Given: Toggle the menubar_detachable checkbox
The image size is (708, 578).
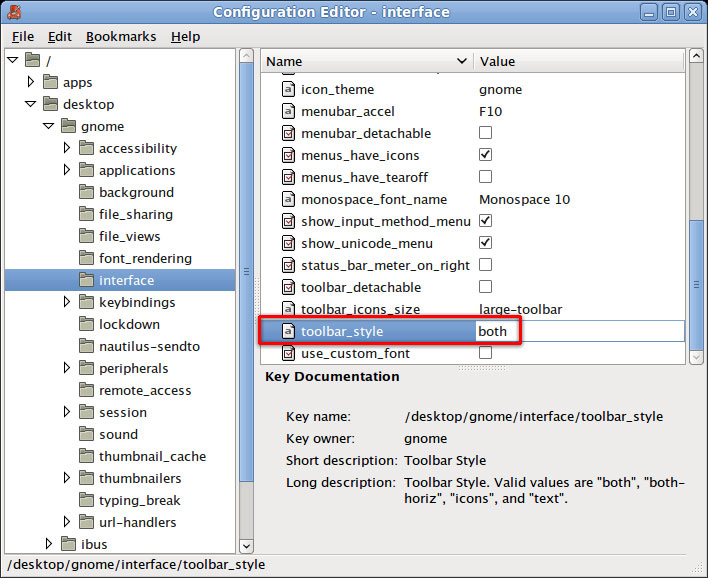Looking at the screenshot, I should [x=485, y=133].
